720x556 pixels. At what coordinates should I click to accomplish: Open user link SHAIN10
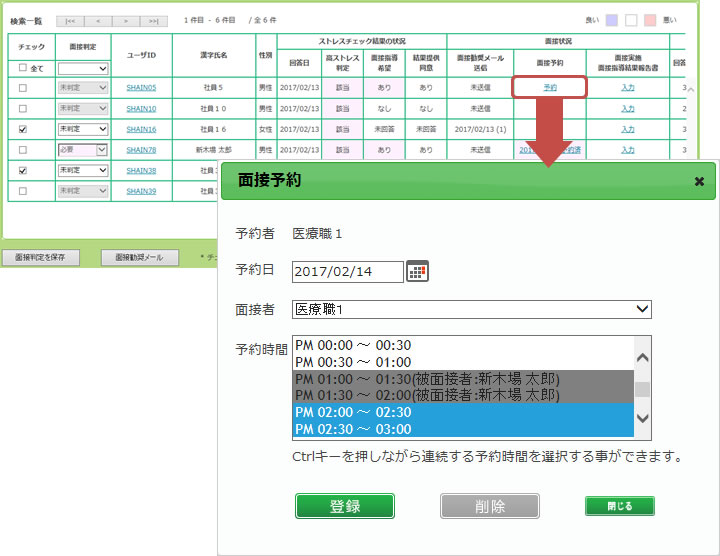pos(141,109)
